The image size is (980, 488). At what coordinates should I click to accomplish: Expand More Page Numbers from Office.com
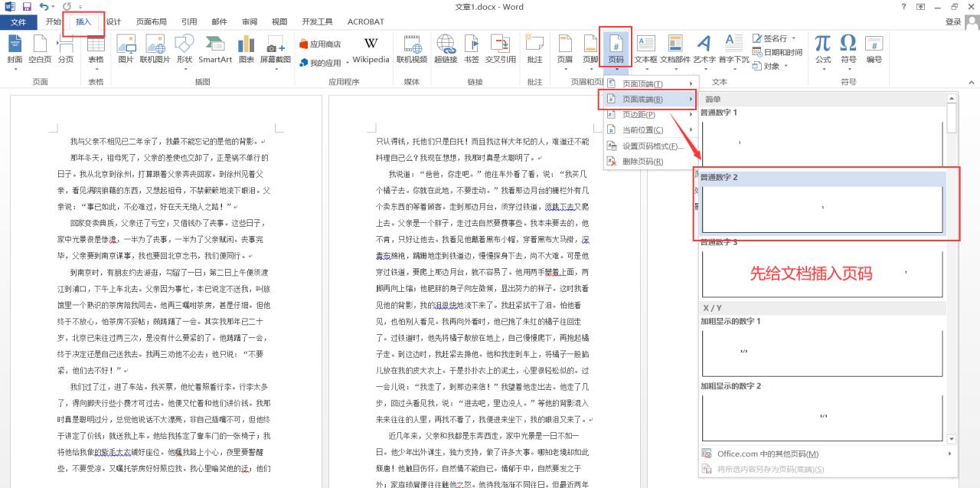click(828, 454)
